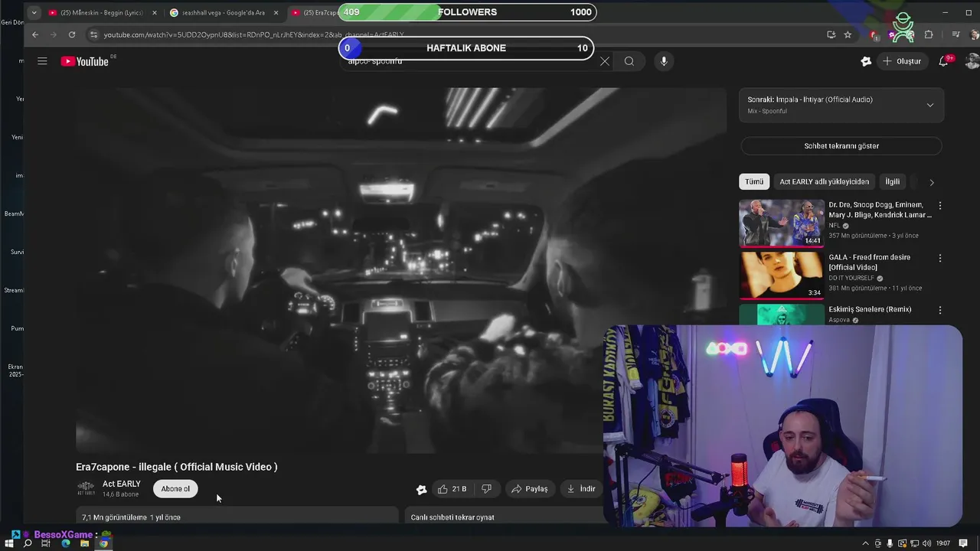Toggle play on the video player
Image resolution: width=980 pixels, height=551 pixels.
tap(401, 270)
